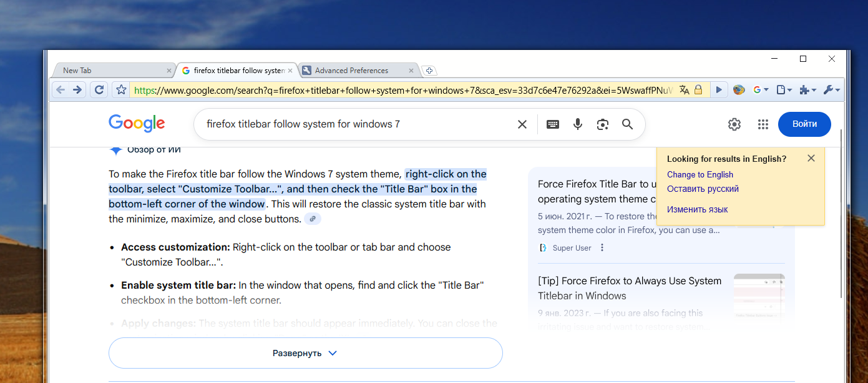Click inside the Google search input field
868x383 pixels.
[x=356, y=124]
